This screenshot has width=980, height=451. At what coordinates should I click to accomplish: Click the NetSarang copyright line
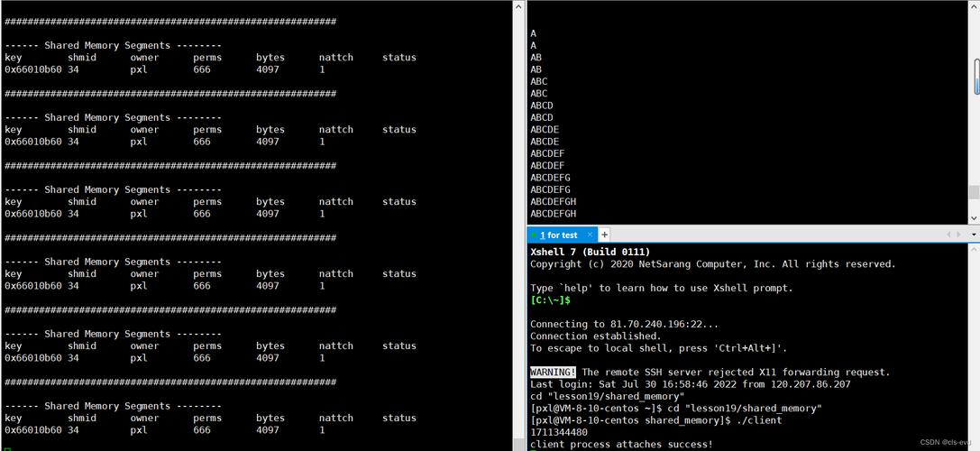[x=712, y=264]
